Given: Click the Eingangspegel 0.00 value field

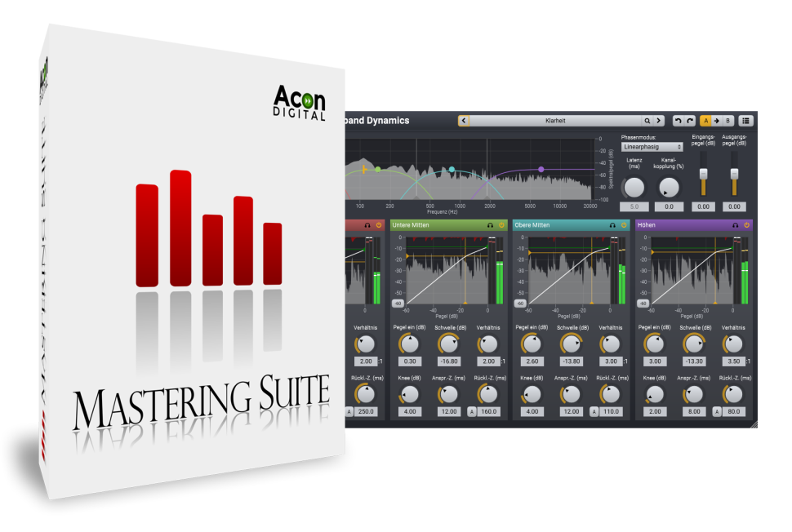Looking at the screenshot, I should click(x=704, y=206).
